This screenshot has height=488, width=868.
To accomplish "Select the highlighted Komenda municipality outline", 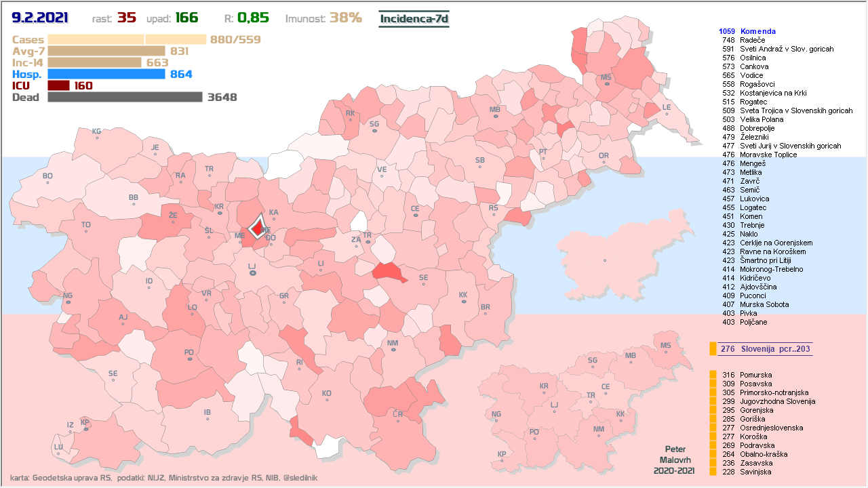I will (257, 226).
